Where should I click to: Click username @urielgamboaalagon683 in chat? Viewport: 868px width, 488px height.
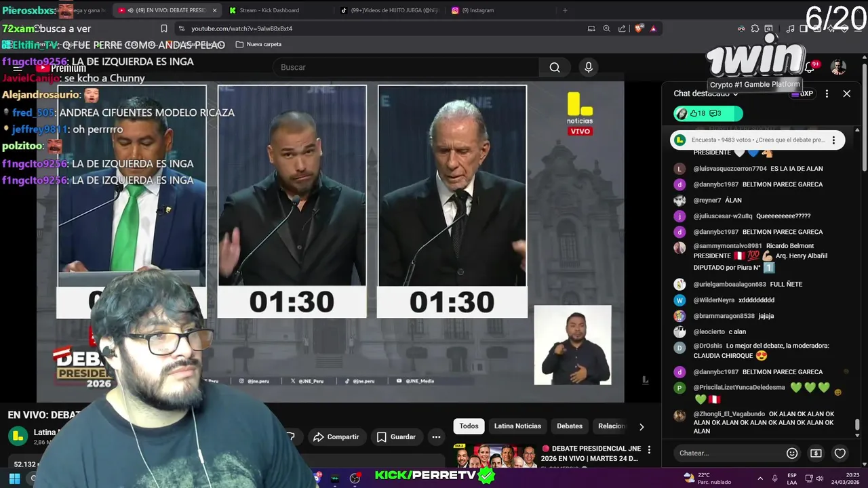coord(729,285)
